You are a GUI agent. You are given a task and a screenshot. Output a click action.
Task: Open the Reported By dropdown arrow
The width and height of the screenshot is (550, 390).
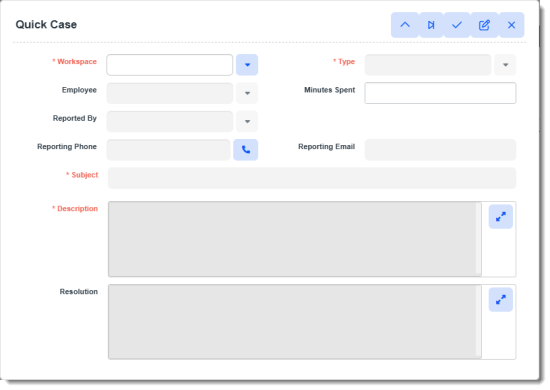coord(247,122)
